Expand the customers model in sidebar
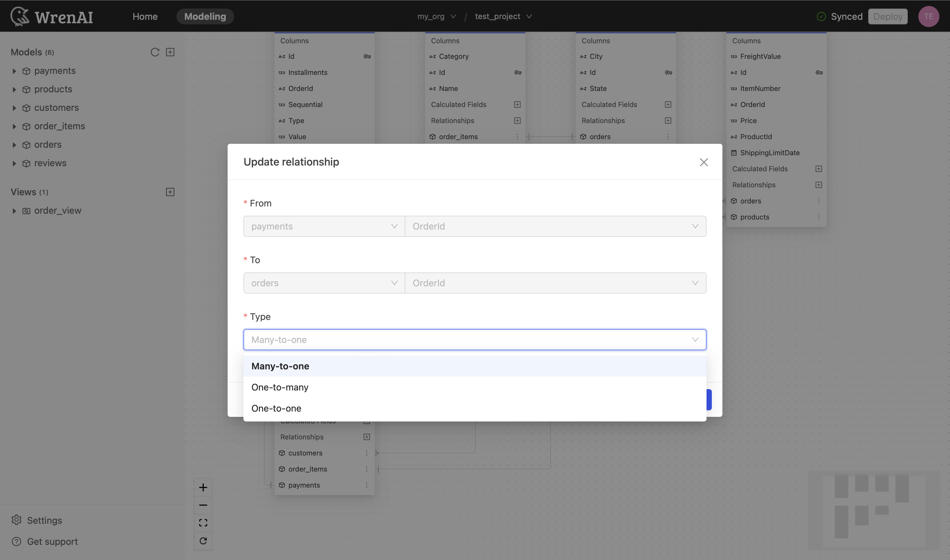 14,108
